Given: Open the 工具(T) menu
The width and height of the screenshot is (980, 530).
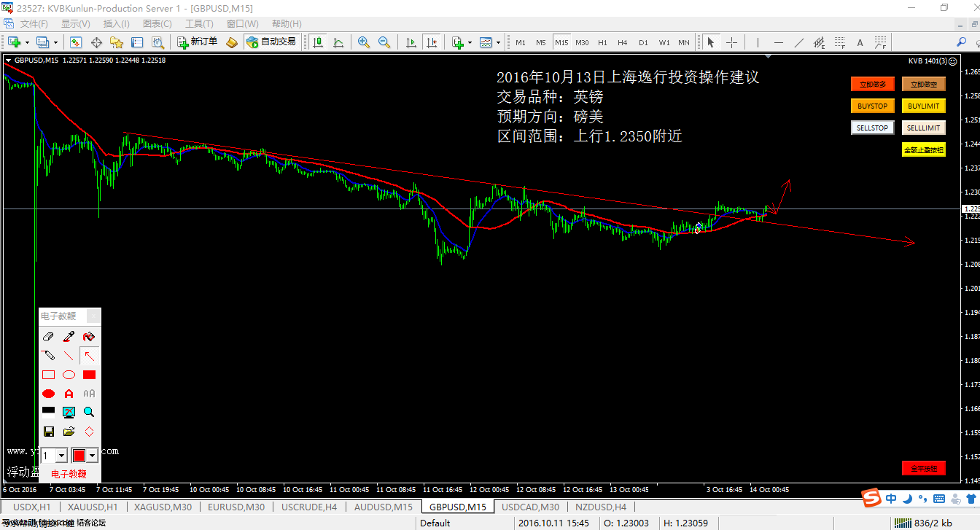Looking at the screenshot, I should pyautogui.click(x=199, y=24).
